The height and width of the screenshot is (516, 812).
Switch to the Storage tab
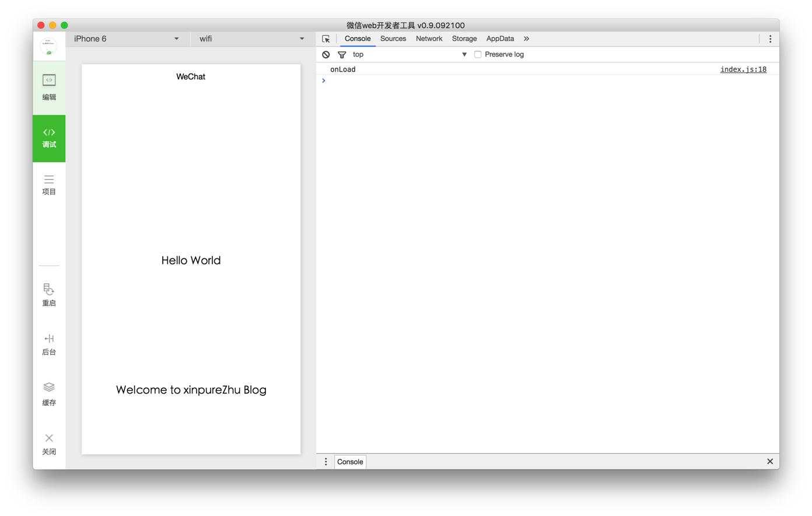pos(464,38)
